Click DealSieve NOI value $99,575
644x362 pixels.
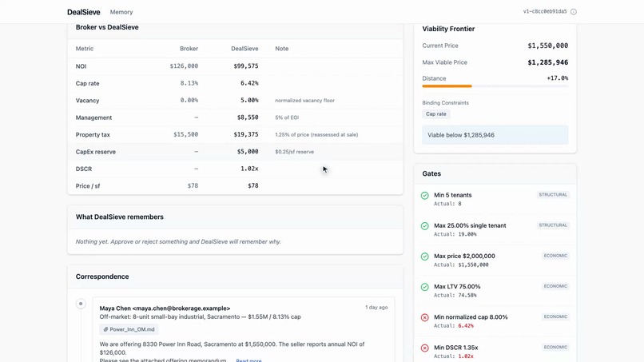tap(245, 66)
